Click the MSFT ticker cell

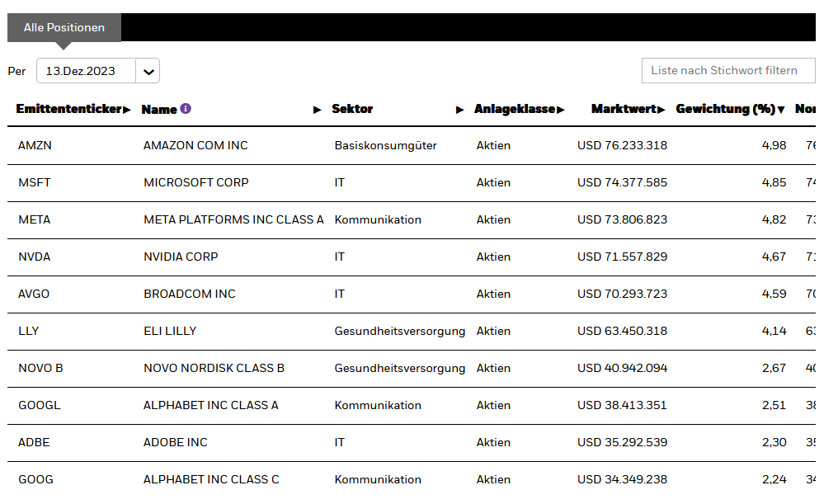(35, 182)
